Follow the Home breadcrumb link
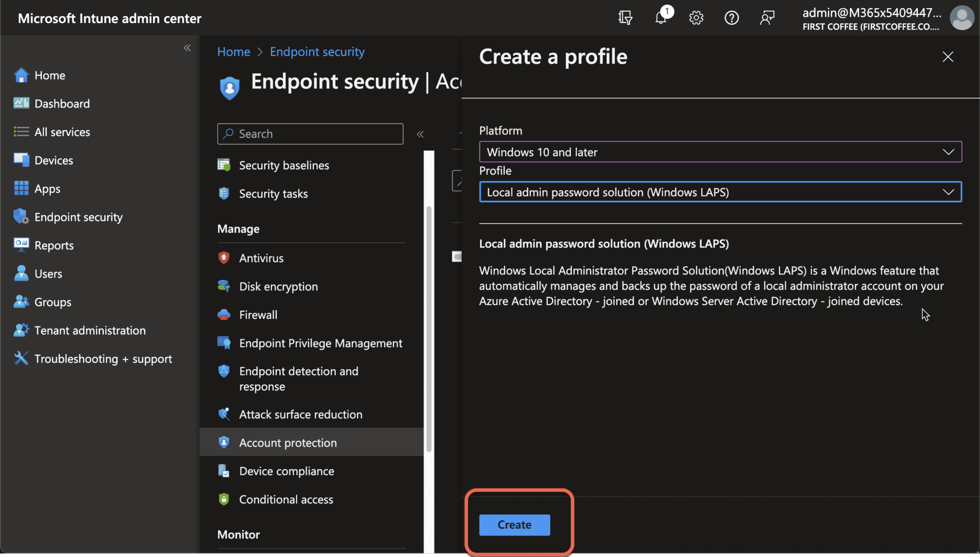 coord(234,51)
